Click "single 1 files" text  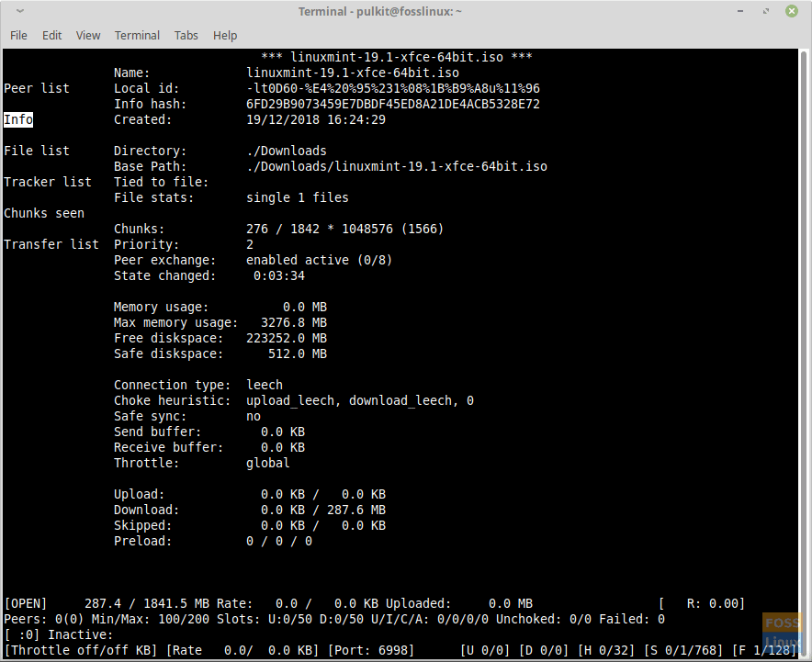(x=298, y=197)
